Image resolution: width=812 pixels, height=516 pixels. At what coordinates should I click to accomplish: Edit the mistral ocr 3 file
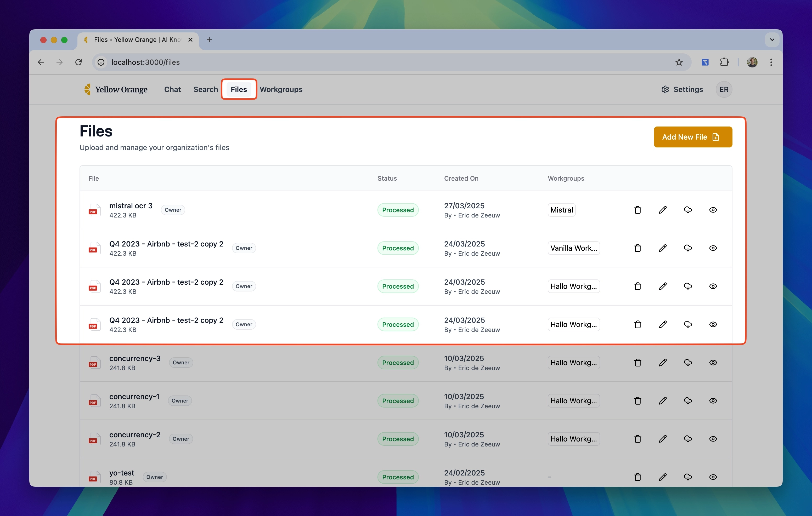pyautogui.click(x=663, y=210)
